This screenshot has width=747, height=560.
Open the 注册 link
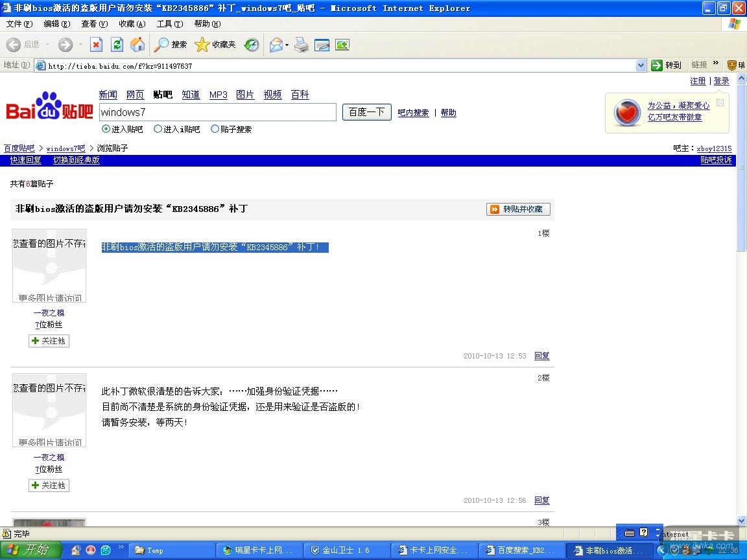tap(698, 81)
